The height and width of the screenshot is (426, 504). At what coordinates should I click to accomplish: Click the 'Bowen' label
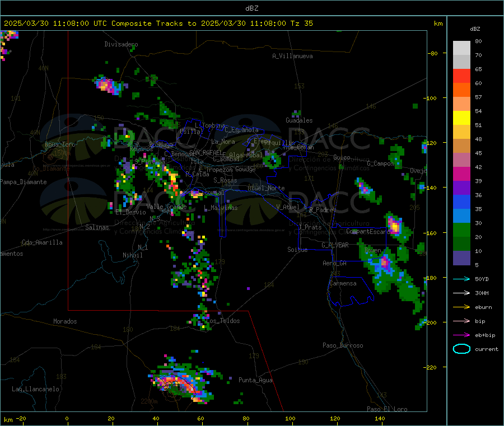click(373, 250)
